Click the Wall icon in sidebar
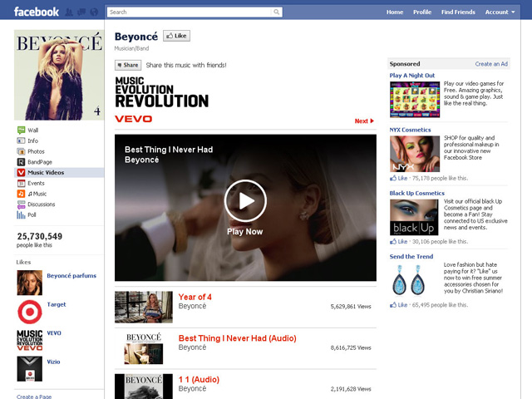The width and height of the screenshot is (532, 399). coord(21,130)
